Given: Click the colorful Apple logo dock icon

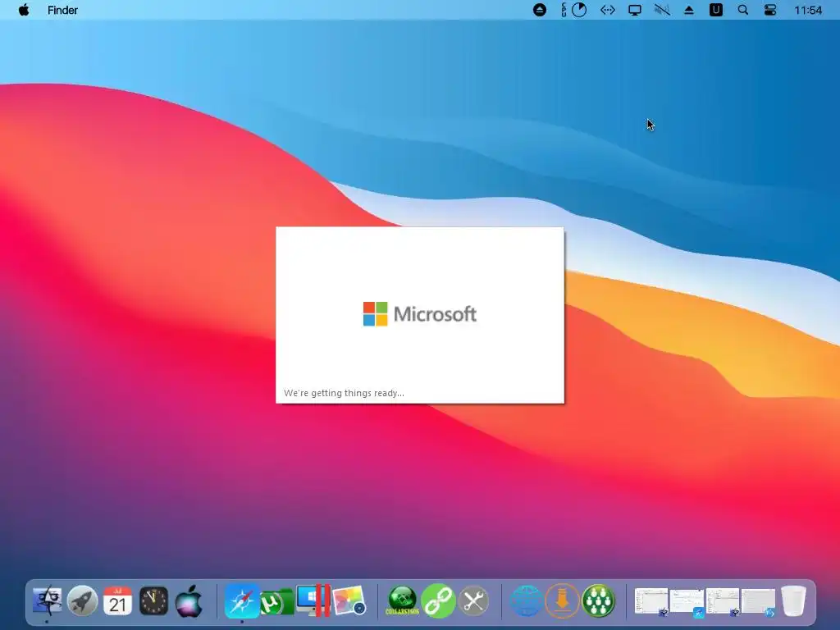Looking at the screenshot, I should pyautogui.click(x=189, y=600).
